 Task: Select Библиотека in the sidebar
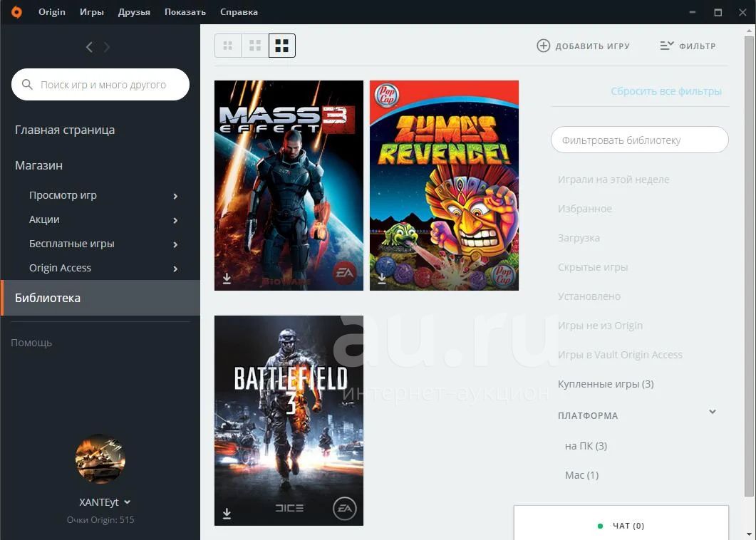pos(100,298)
